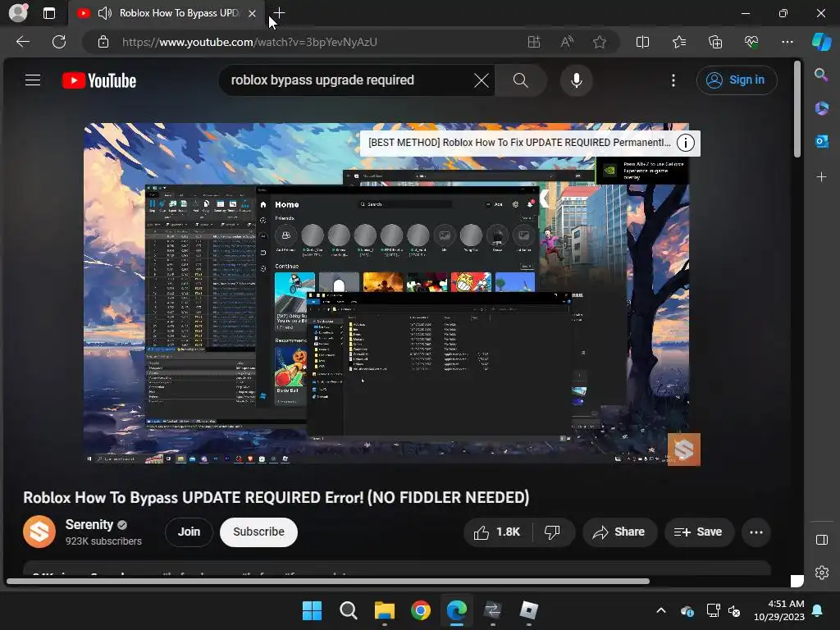Screen dimensions: 840x630
Task: Click the horizontal page scrollbar
Action: pos(328,582)
